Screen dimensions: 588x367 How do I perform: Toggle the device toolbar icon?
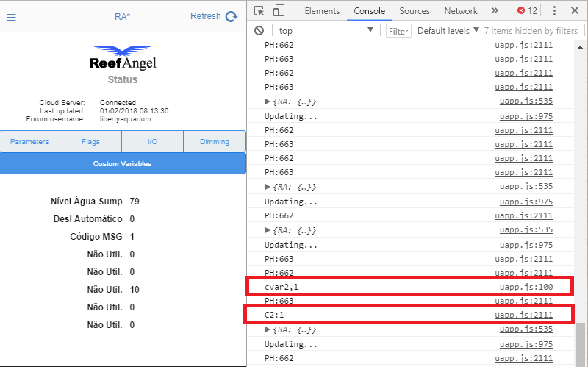(279, 11)
